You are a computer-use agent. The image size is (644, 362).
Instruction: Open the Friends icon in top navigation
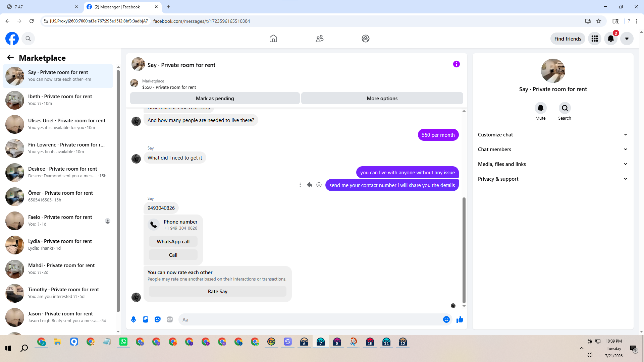click(x=320, y=39)
